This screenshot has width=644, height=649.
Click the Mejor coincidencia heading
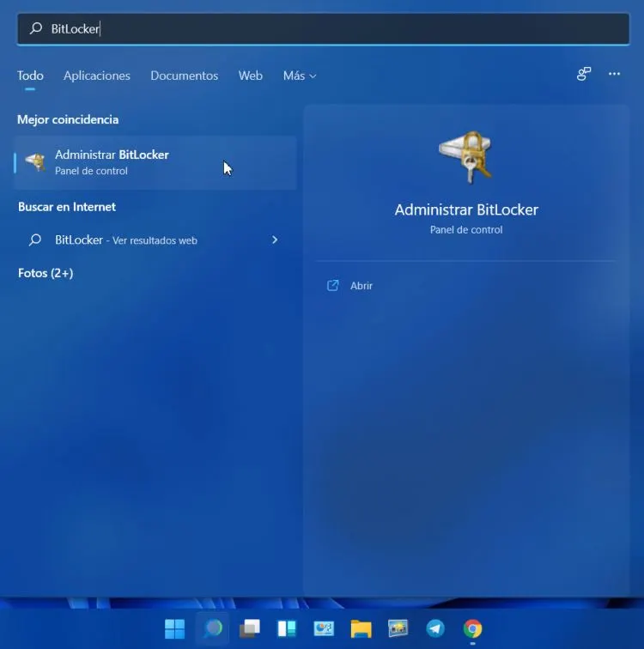coord(68,119)
